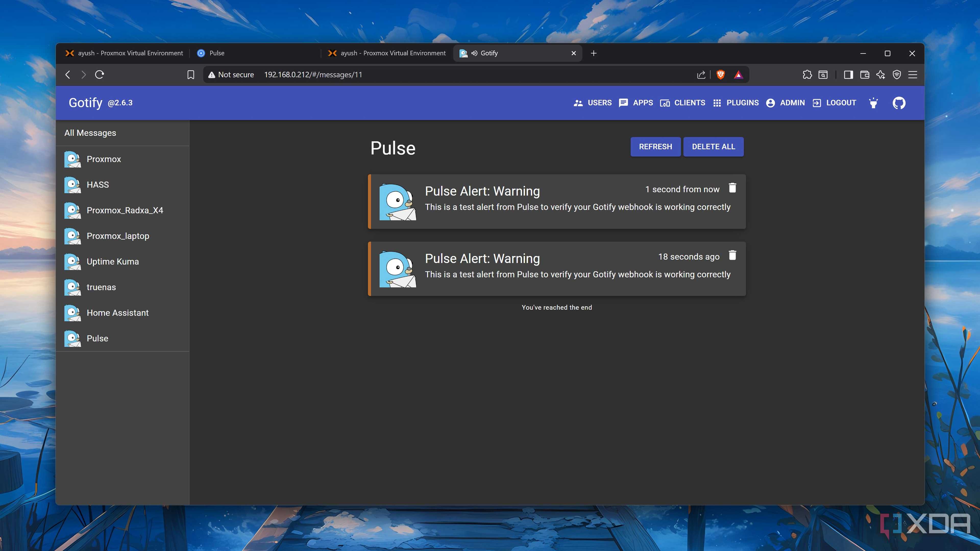The image size is (980, 551).
Task: Click the DELETE ALL button
Action: (713, 146)
